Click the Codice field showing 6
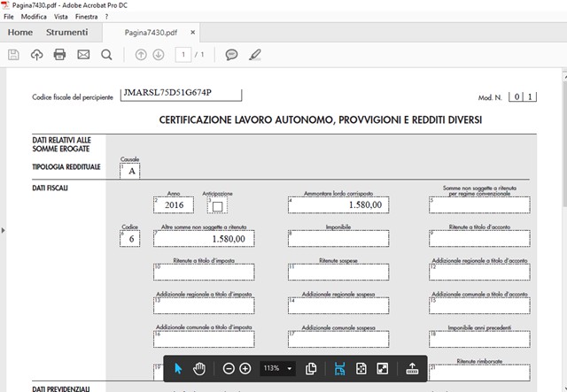567x392 pixels. click(x=130, y=238)
